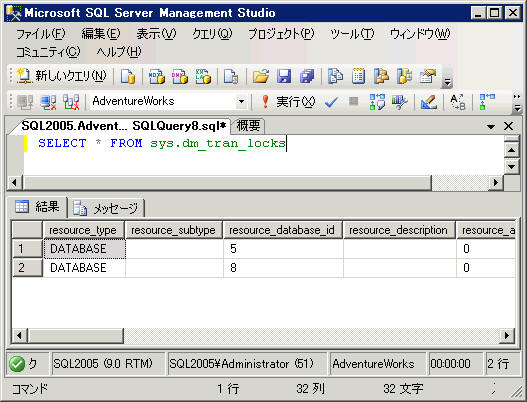527x402 pixels.
Task: Click the Disconnect icon
Action: [48, 102]
